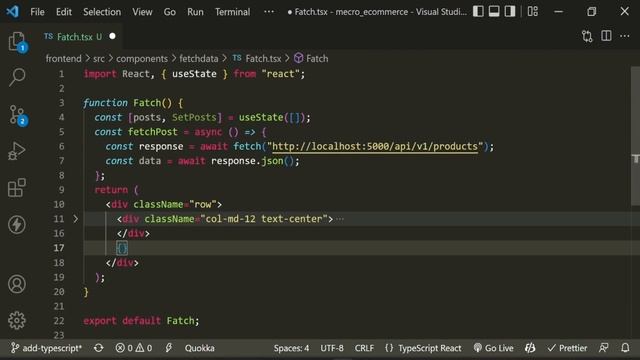Viewport: 640px width, 360px height.
Task: Open the Accounts menu icon
Action: tap(17, 284)
